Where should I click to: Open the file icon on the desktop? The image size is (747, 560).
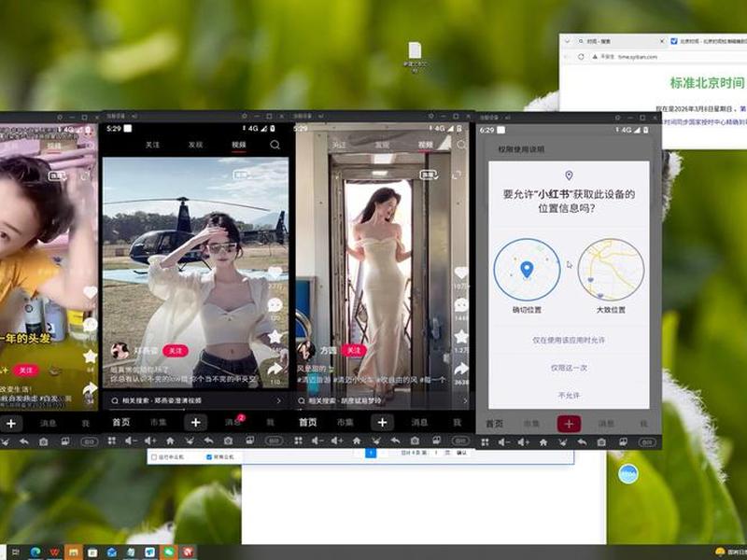click(x=415, y=57)
